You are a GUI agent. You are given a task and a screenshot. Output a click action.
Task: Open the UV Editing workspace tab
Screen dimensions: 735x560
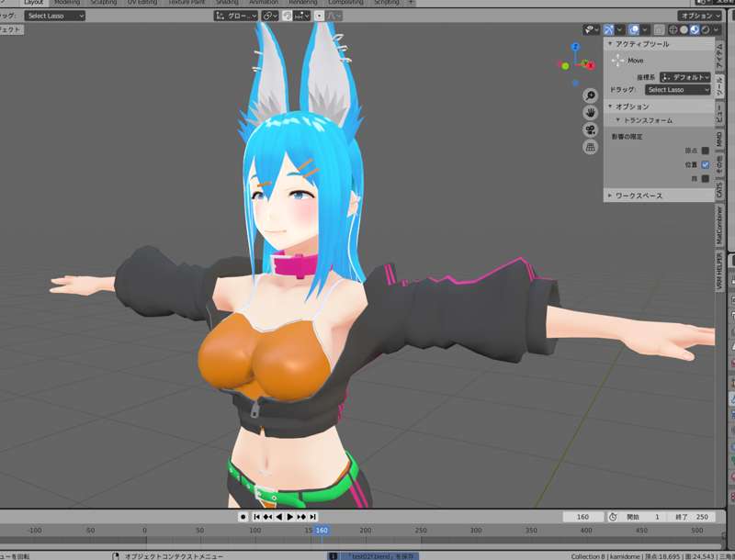click(141, 3)
